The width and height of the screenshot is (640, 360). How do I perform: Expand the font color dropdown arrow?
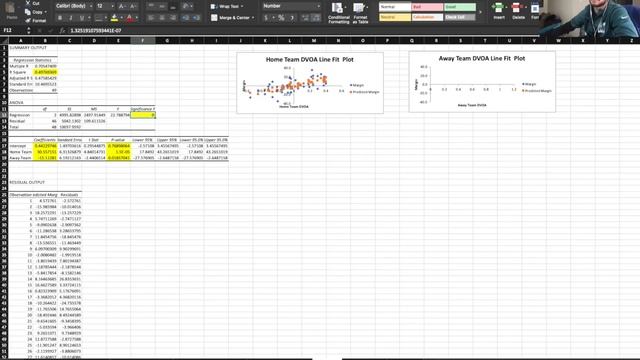(x=136, y=18)
